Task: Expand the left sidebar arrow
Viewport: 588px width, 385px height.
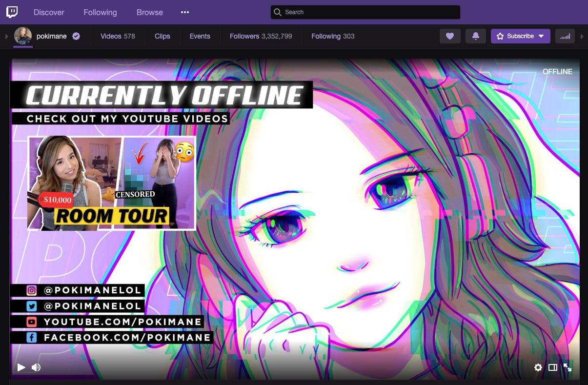Action: [x=6, y=36]
